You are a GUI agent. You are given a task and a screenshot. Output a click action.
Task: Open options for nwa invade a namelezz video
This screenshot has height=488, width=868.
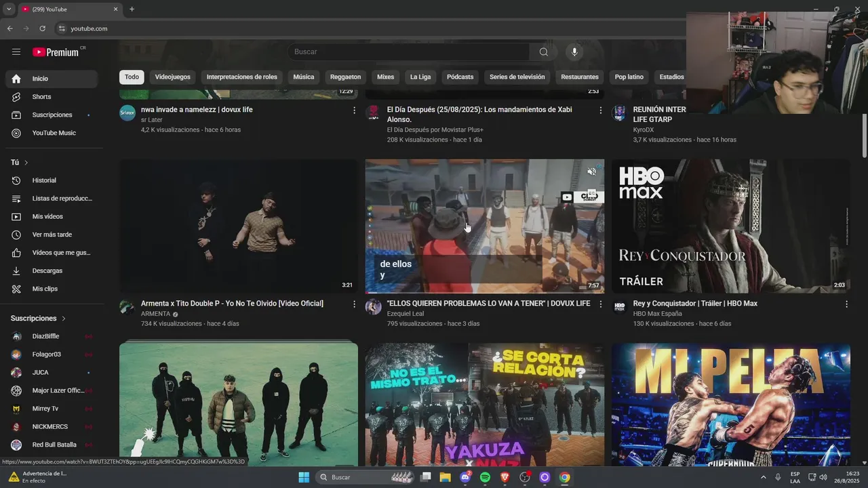pyautogui.click(x=354, y=110)
